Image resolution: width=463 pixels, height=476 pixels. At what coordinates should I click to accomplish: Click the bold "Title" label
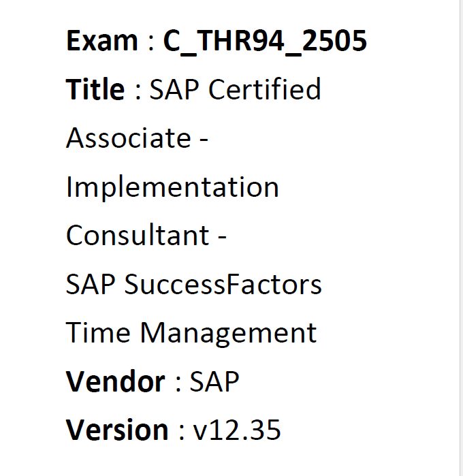(95, 89)
